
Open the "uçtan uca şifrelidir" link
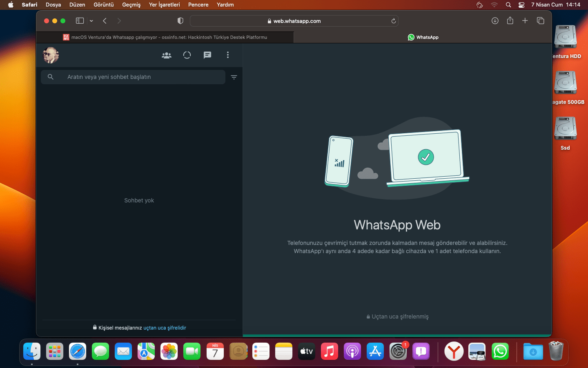click(x=165, y=328)
